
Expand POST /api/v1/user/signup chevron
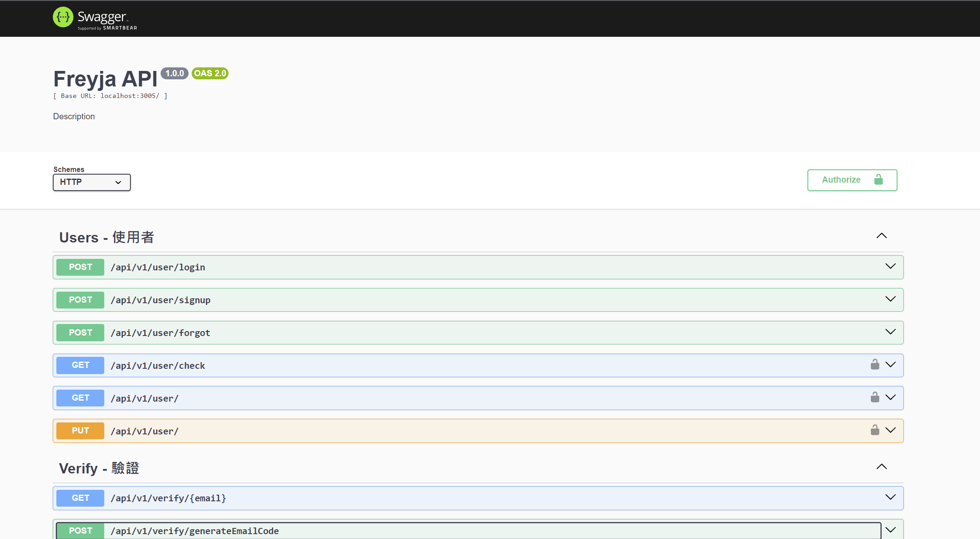(x=890, y=299)
